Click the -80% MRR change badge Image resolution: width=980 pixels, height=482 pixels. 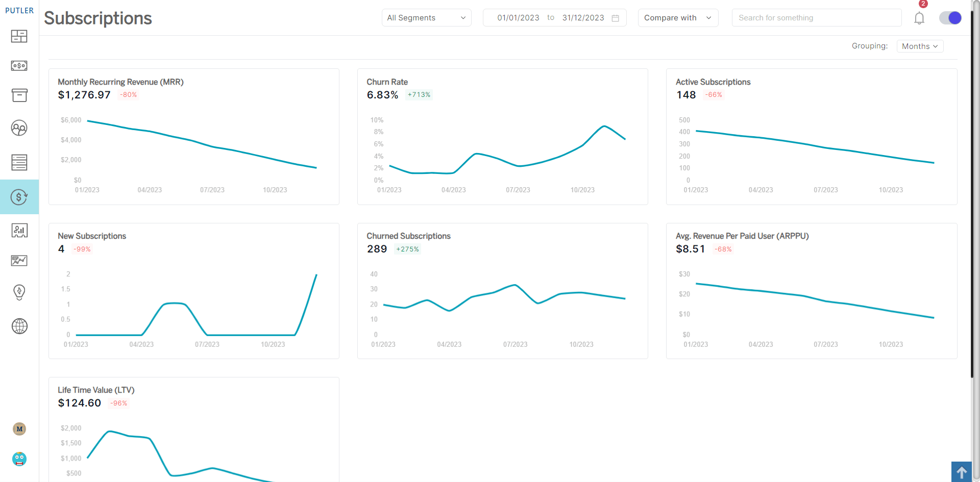coord(129,95)
